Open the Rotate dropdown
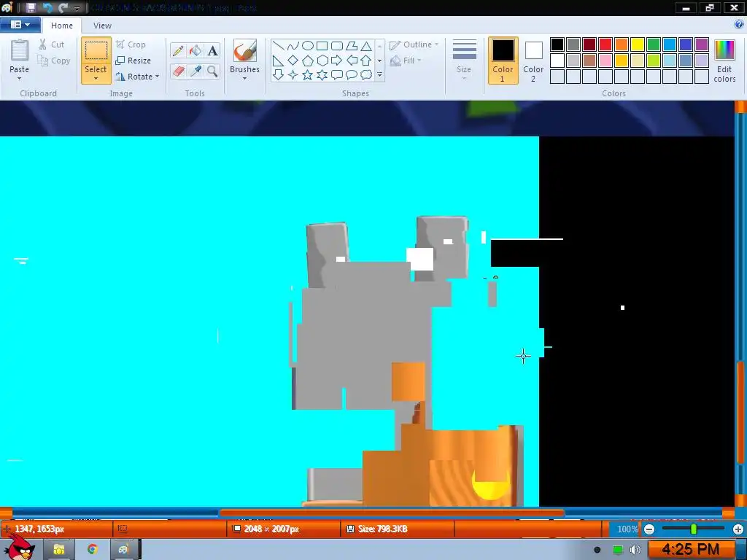 click(x=138, y=76)
